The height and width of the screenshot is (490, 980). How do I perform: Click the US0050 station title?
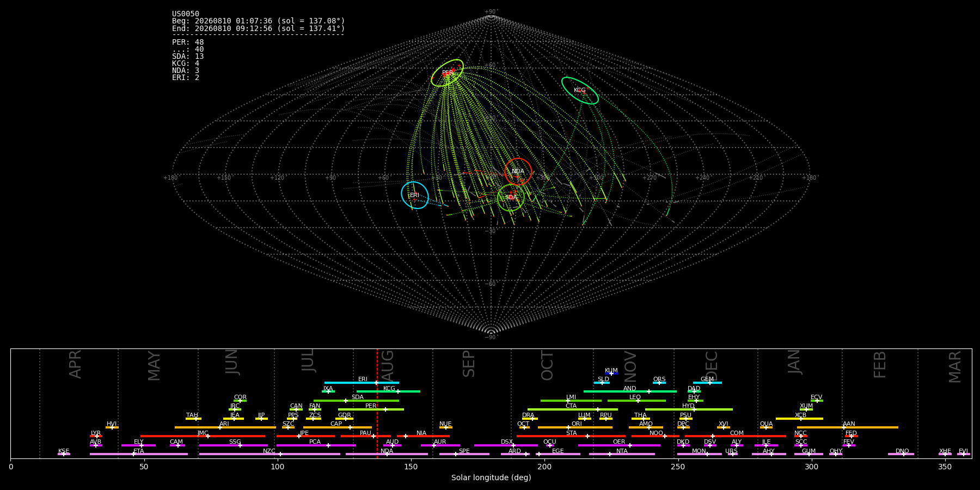186,14
